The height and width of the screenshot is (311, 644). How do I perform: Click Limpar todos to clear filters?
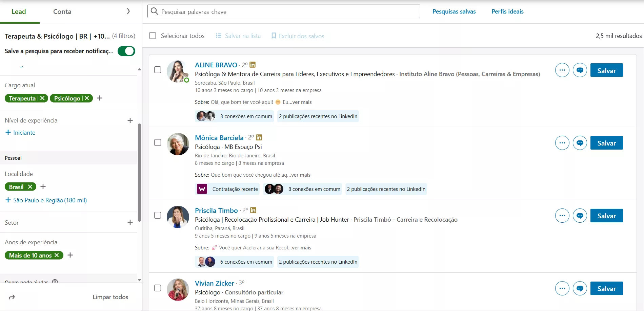tap(110, 297)
